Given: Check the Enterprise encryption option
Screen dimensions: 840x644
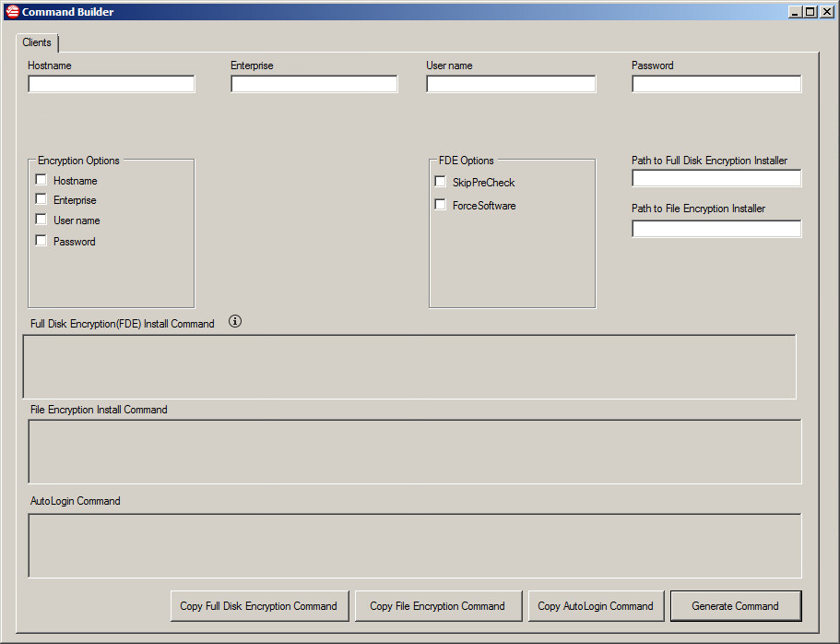Looking at the screenshot, I should [x=41, y=199].
